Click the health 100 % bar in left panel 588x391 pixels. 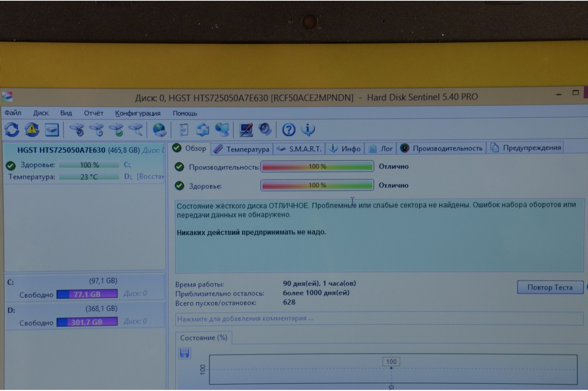click(89, 165)
